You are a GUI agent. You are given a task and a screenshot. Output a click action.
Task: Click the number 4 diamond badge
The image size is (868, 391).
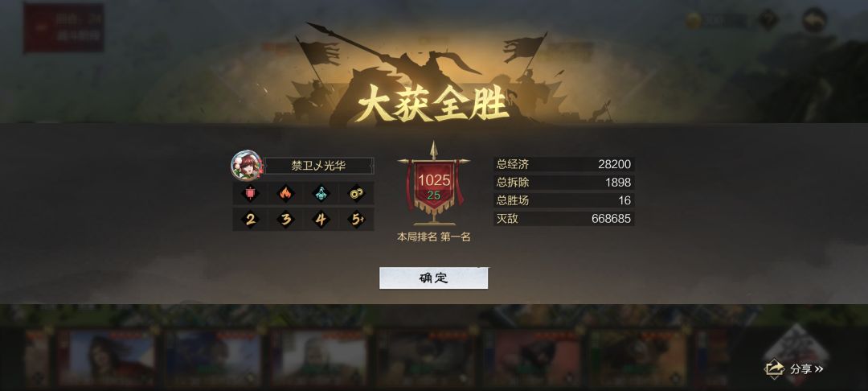coord(321,220)
